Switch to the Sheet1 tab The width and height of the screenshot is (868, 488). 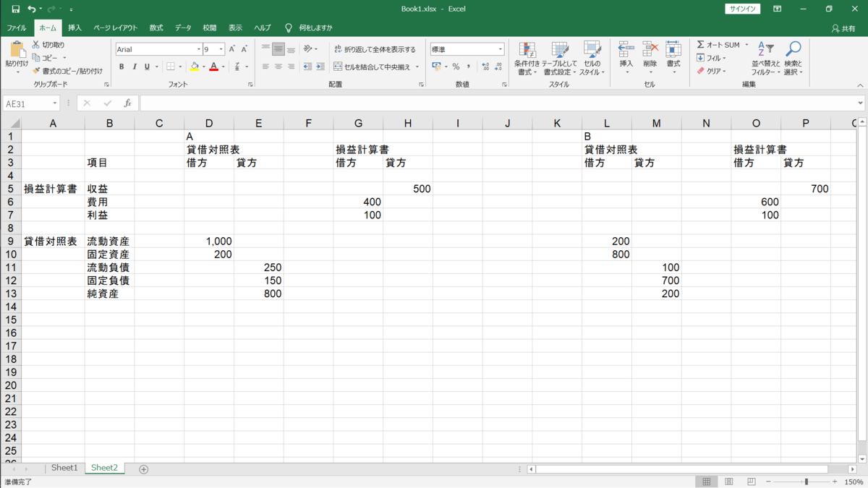[64, 468]
